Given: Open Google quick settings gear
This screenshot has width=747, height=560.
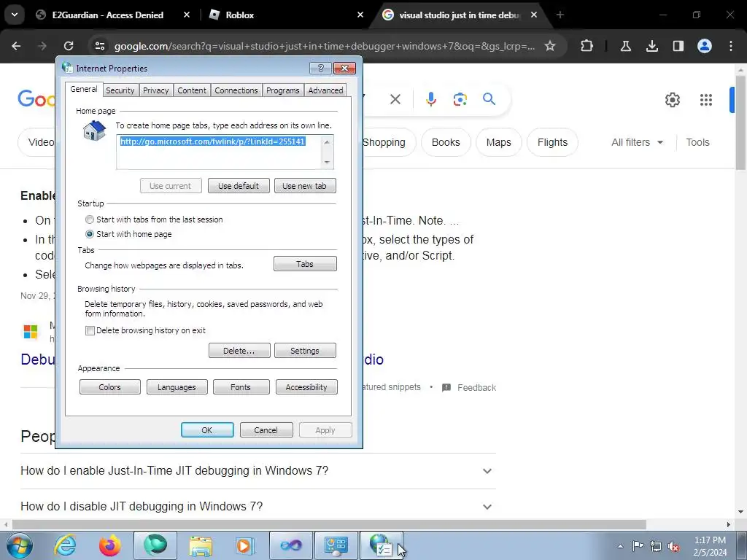Looking at the screenshot, I should point(672,99).
